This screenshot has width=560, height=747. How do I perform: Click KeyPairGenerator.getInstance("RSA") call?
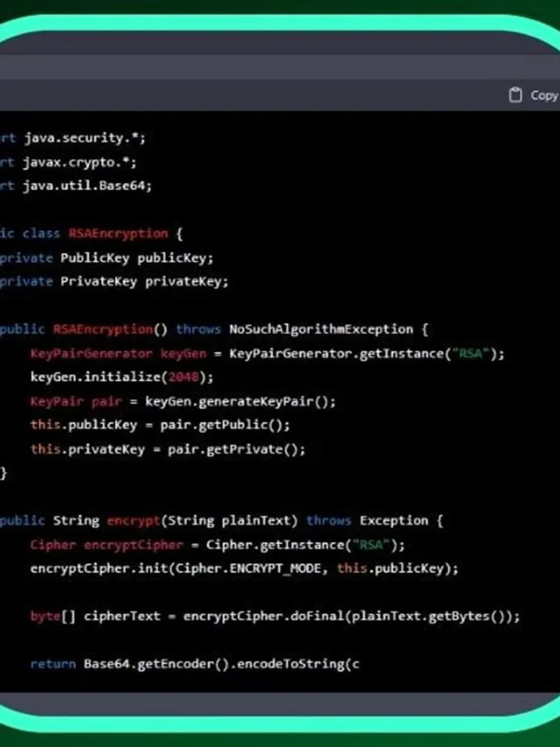coord(366,353)
